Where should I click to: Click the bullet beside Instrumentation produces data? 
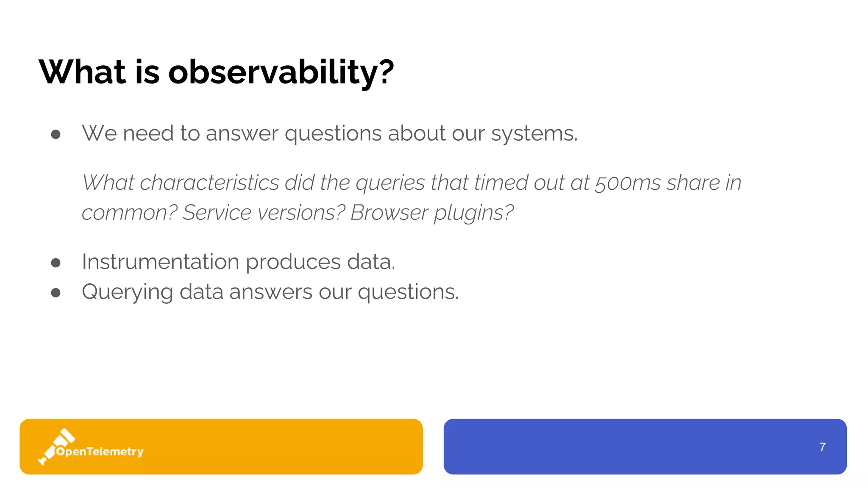[56, 263]
